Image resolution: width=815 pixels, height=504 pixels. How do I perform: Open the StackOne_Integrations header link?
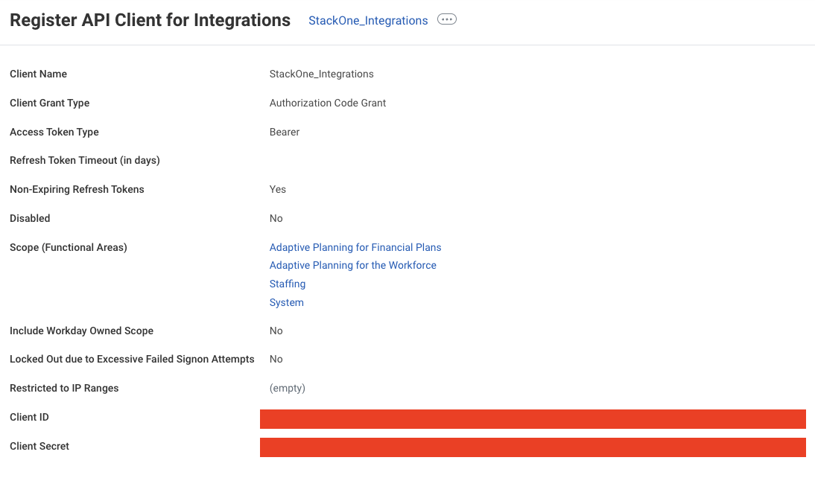click(x=368, y=20)
